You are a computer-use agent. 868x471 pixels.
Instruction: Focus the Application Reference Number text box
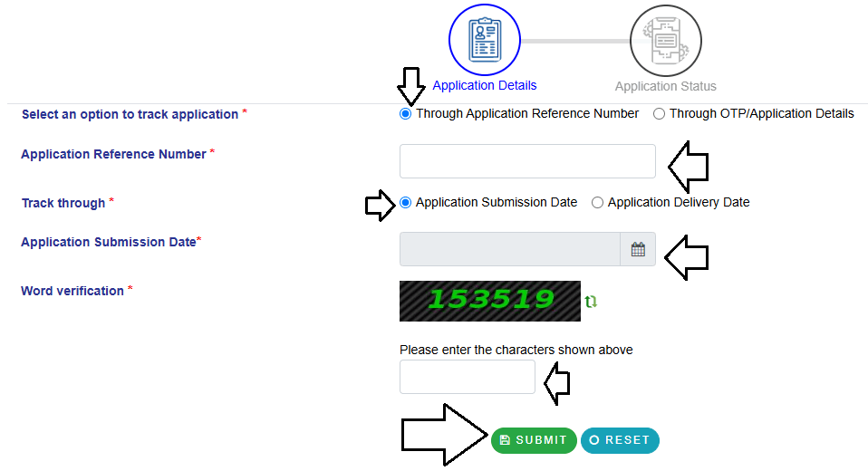click(x=526, y=161)
